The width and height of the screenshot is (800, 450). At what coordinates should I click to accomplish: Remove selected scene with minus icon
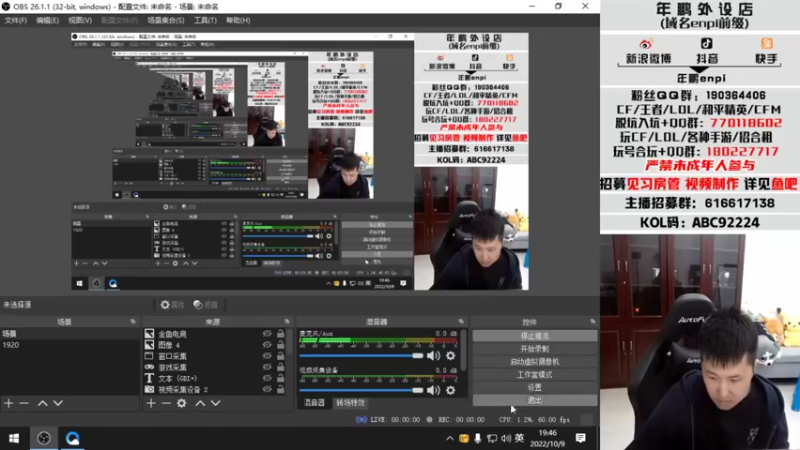click(24, 403)
